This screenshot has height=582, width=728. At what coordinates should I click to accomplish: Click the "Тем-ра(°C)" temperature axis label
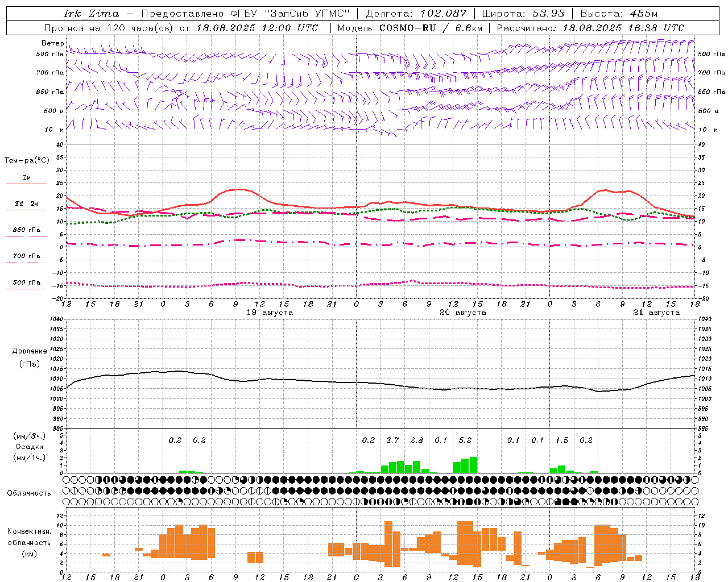[27, 160]
